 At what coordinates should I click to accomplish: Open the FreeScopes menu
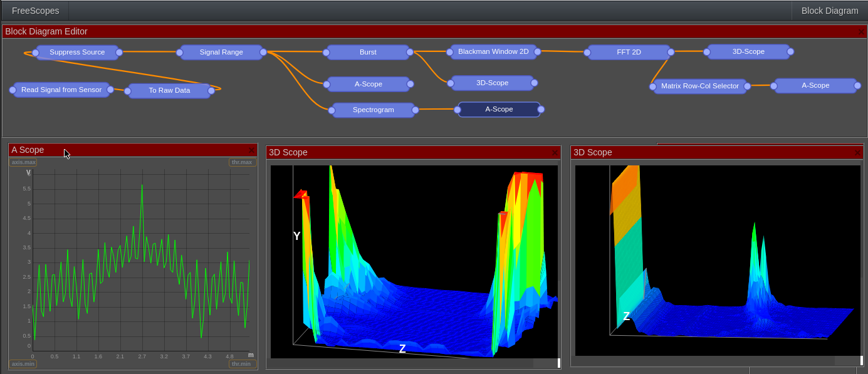(35, 11)
